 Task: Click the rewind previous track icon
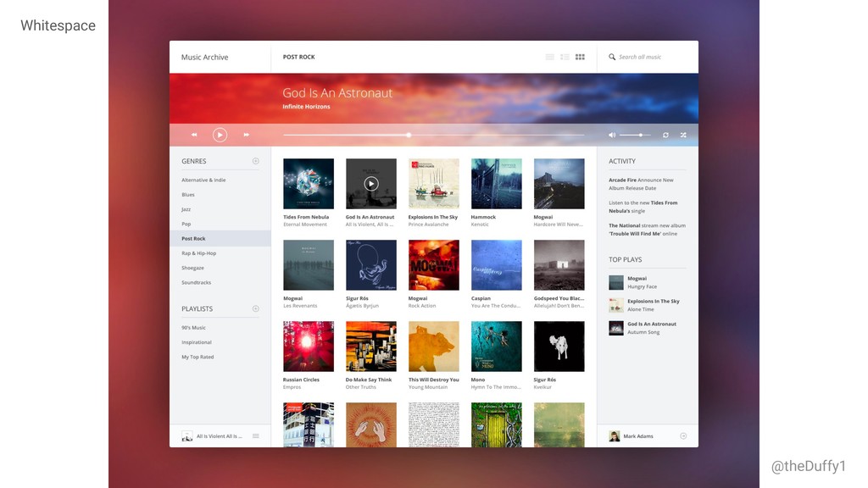194,135
